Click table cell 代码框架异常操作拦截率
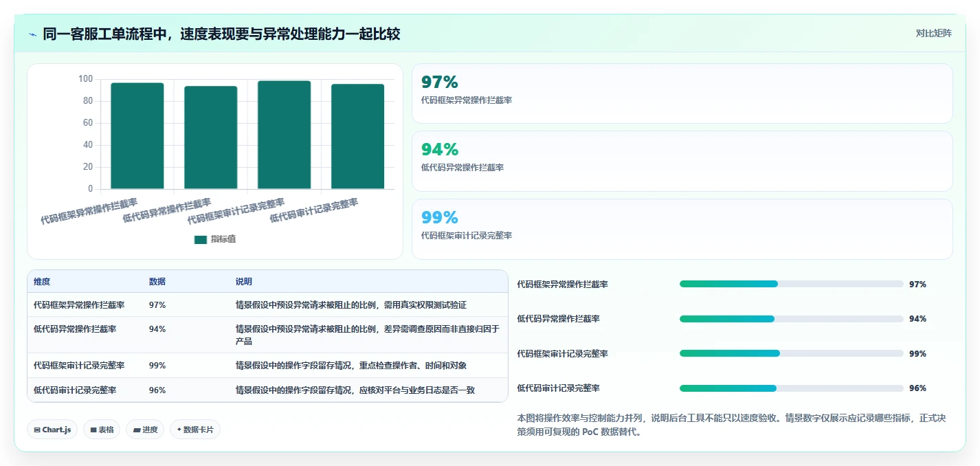Image resolution: width=980 pixels, height=466 pixels. (79, 305)
